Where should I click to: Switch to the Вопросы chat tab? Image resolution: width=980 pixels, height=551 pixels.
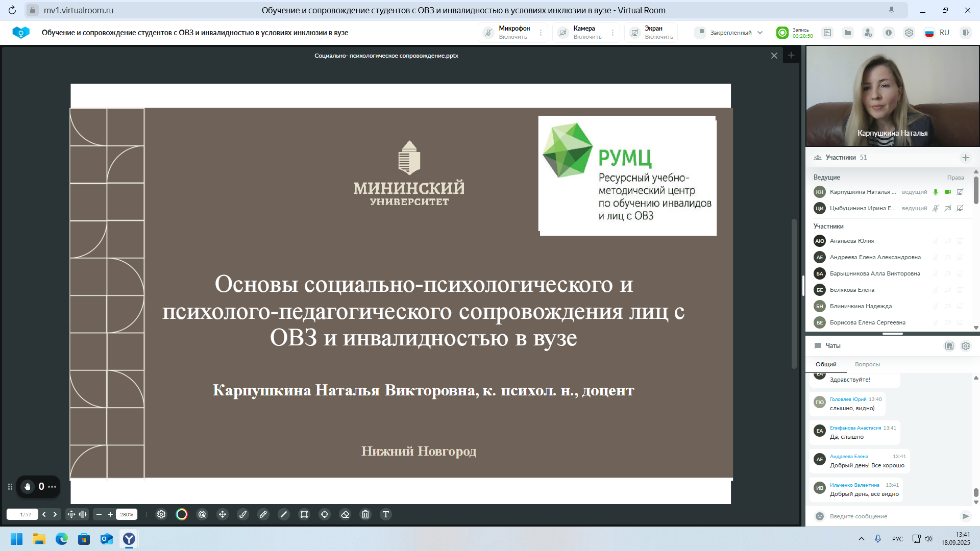[x=867, y=364]
